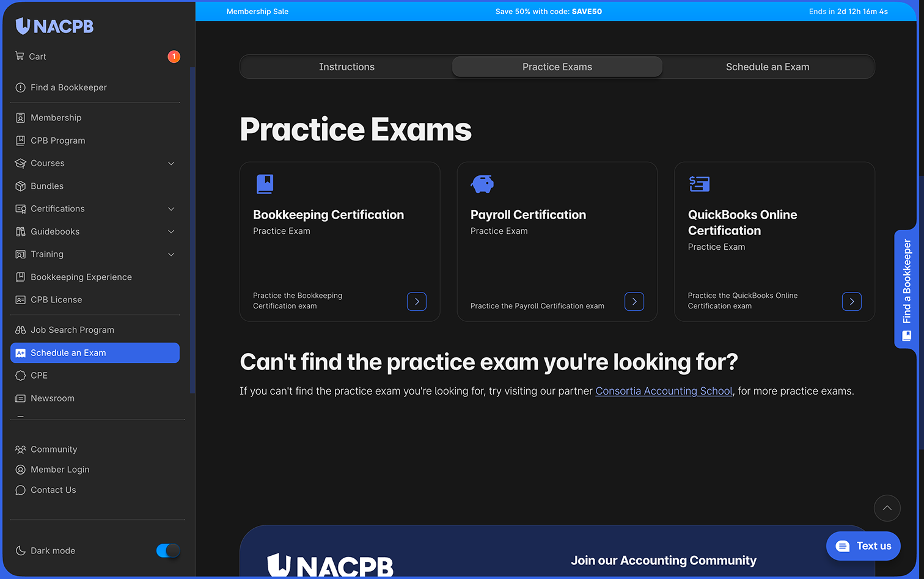
Task: Expand the Courses submenu chevron
Action: [x=171, y=164]
